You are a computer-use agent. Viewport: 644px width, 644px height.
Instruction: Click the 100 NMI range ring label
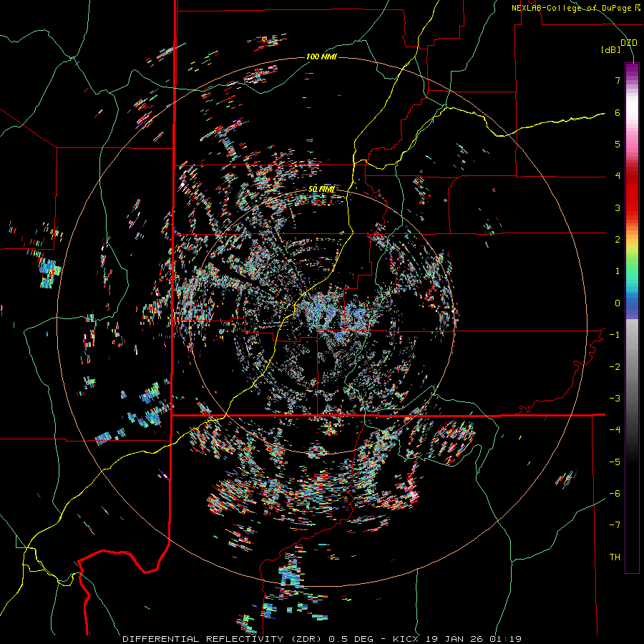(321, 57)
